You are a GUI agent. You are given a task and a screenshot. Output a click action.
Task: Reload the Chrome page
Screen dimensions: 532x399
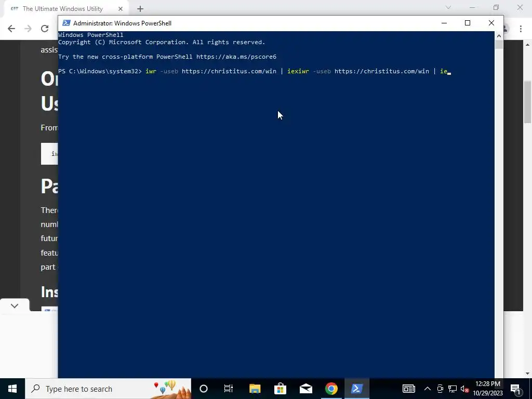(45, 29)
